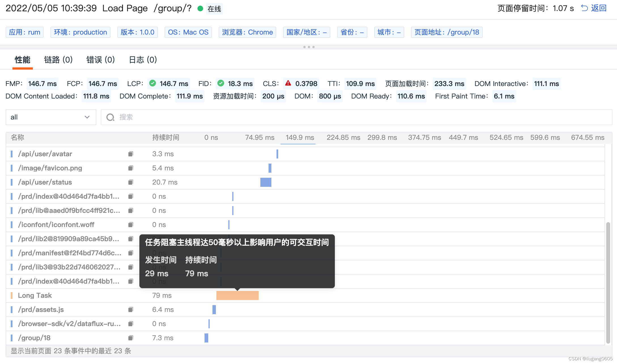Open the 日志 (0) tab
The height and width of the screenshot is (364, 617).
click(143, 60)
